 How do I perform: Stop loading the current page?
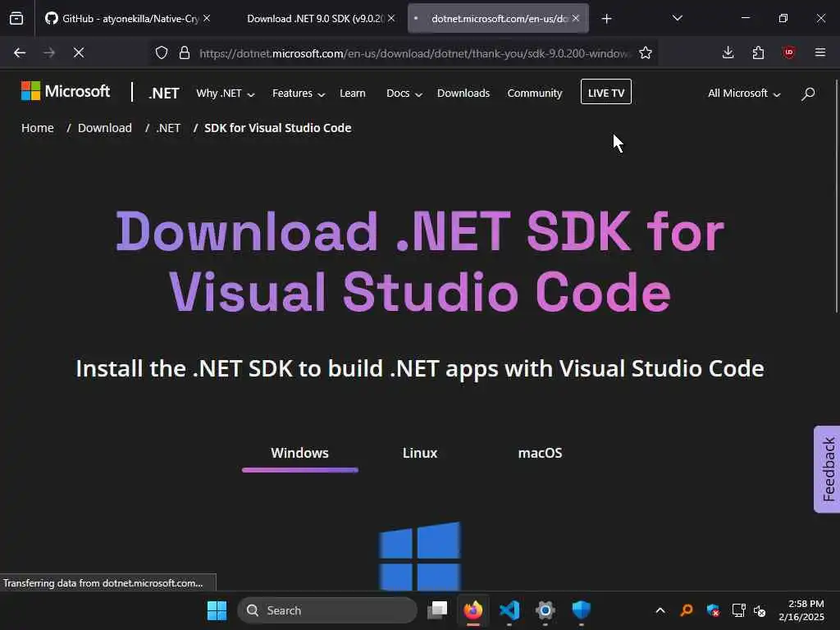click(78, 52)
